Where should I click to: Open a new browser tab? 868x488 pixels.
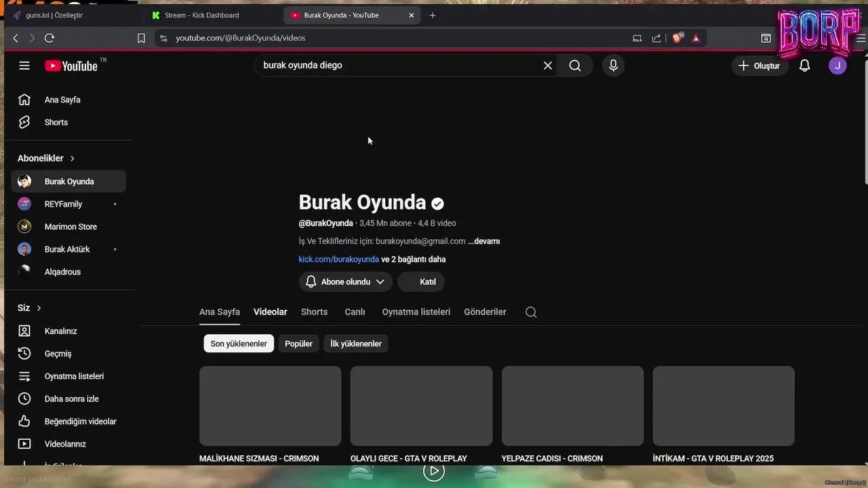click(433, 15)
